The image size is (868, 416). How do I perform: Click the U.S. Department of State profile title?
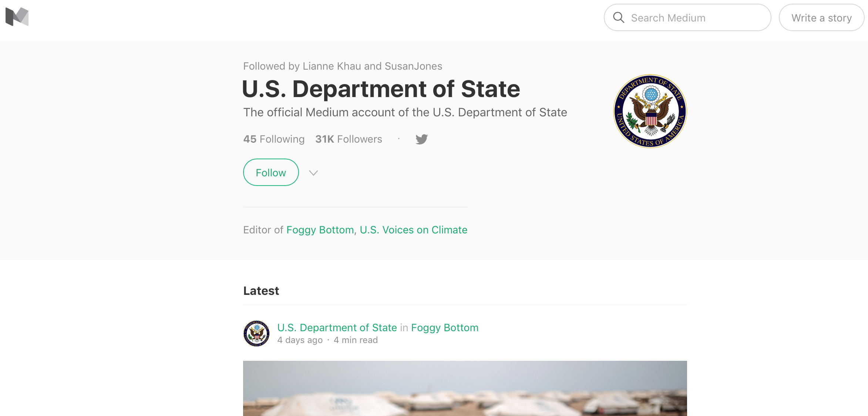[x=381, y=89]
